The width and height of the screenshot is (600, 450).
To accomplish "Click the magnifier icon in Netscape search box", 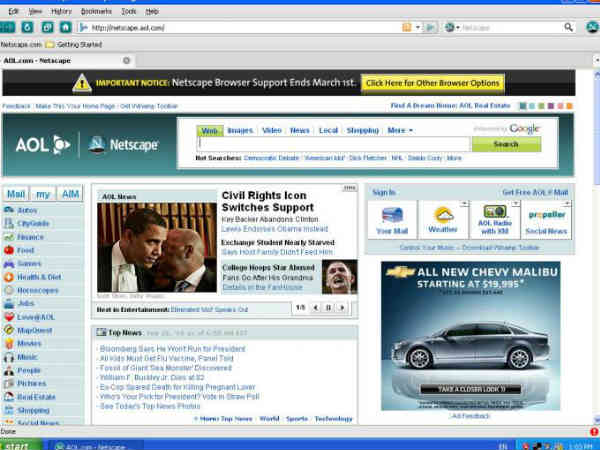I will (x=568, y=27).
